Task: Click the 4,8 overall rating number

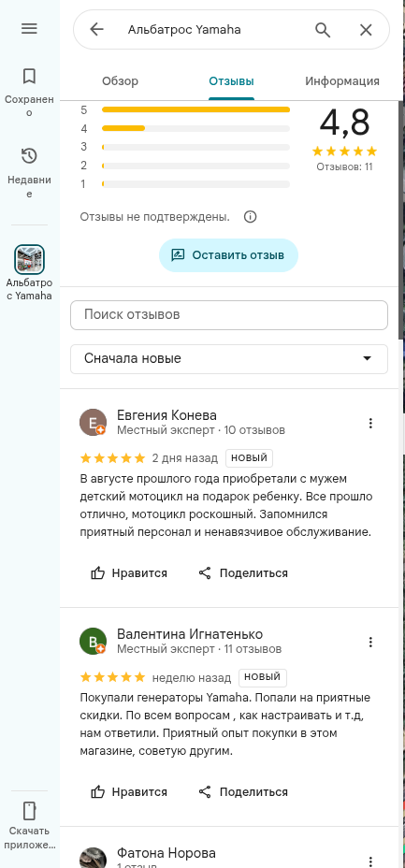Action: point(344,123)
